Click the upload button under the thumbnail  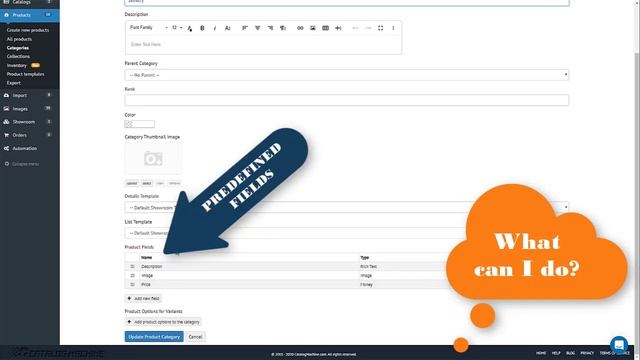pos(132,183)
